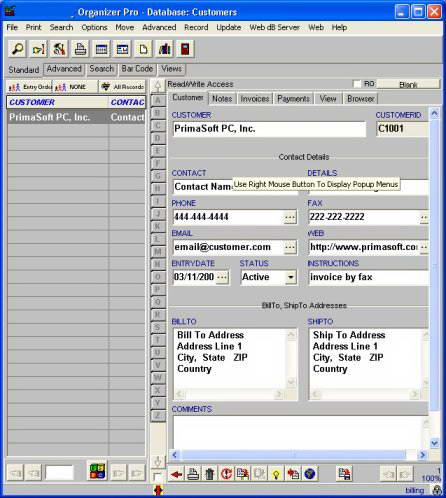
Task: Click in the INSTRUCTIONS field
Action: tap(368, 277)
